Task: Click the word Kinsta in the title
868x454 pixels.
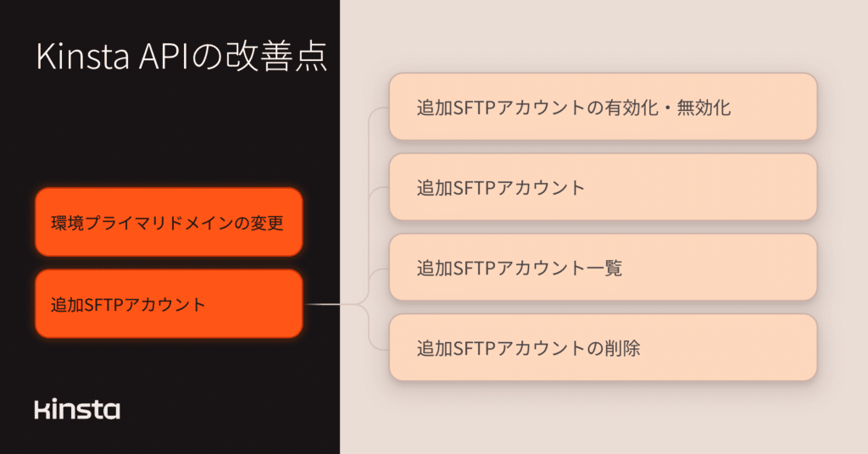Action: [x=82, y=57]
